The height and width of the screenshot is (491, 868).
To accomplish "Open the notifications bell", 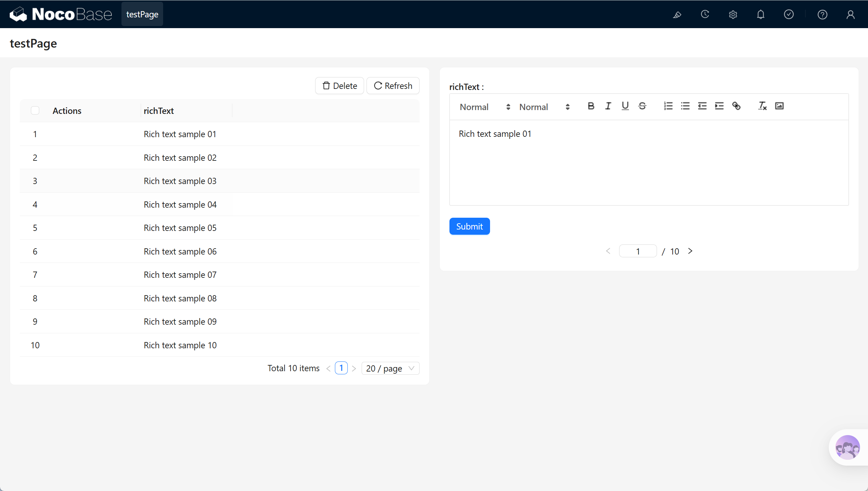I will click(760, 15).
